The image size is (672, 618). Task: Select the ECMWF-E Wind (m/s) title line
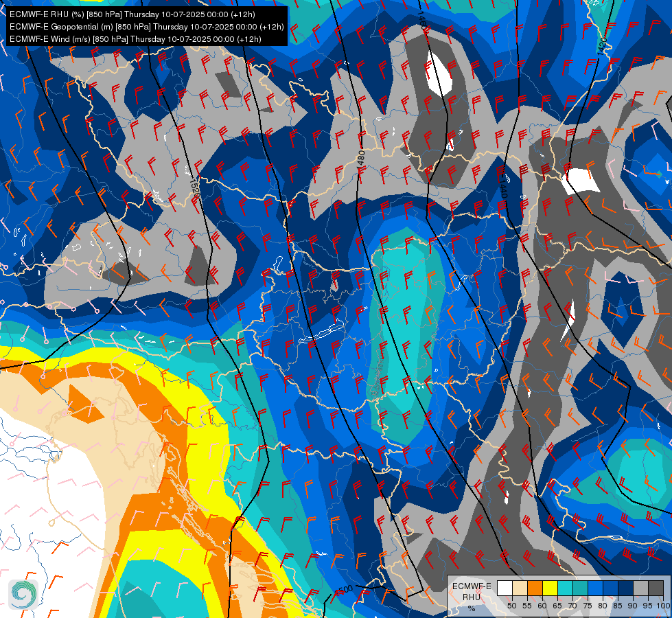point(135,39)
